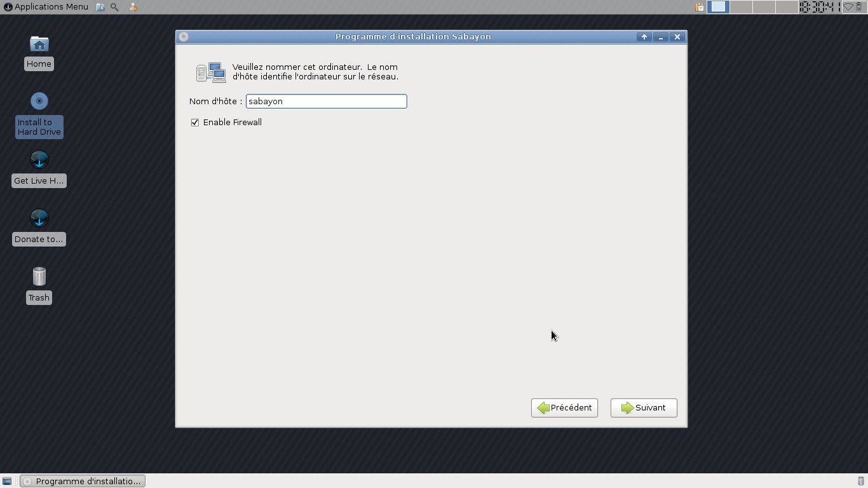Click the 'Veuillez nommer cet ordinateur' description text
The image size is (868, 488).
(315, 72)
